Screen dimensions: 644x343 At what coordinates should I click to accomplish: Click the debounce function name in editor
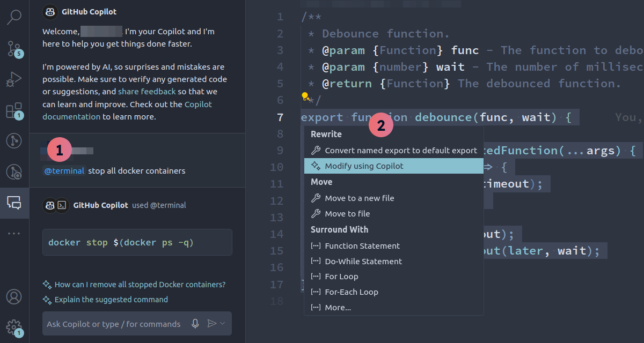443,117
